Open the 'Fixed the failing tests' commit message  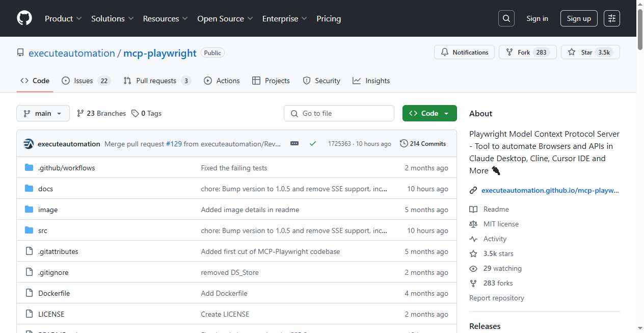pyautogui.click(x=234, y=168)
